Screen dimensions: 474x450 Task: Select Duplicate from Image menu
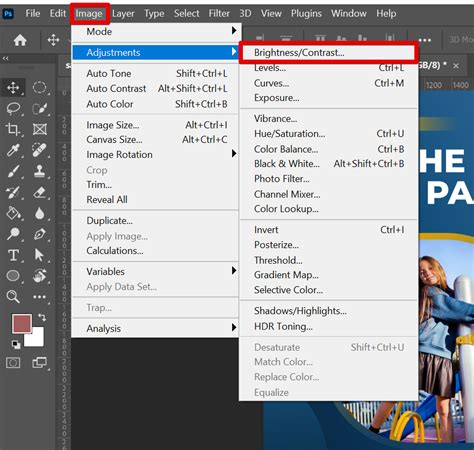(x=155, y=221)
